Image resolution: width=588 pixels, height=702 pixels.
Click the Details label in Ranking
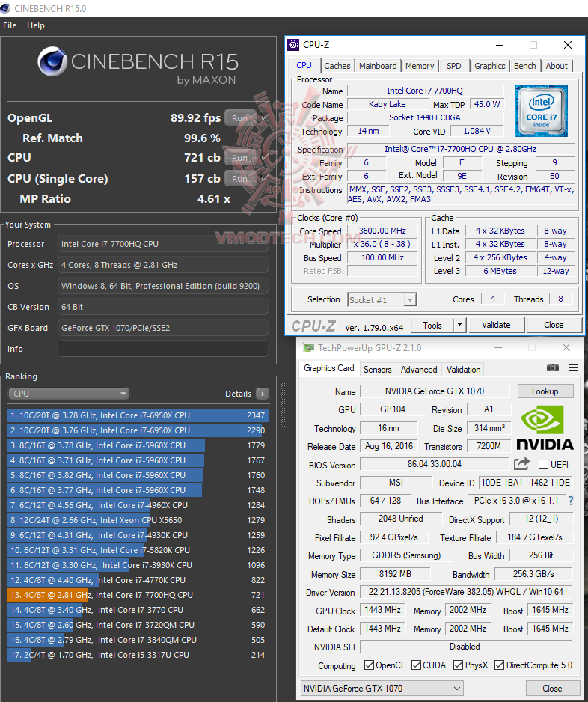point(238,394)
